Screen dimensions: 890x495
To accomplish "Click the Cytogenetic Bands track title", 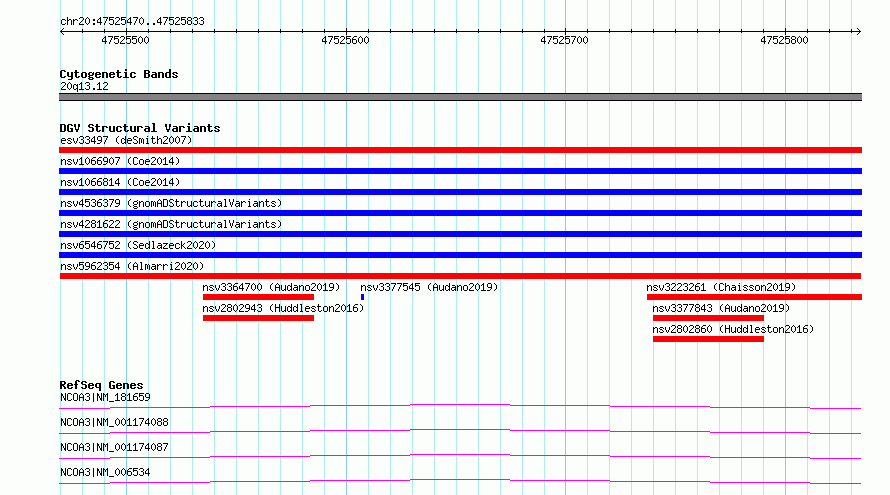I will [x=119, y=74].
